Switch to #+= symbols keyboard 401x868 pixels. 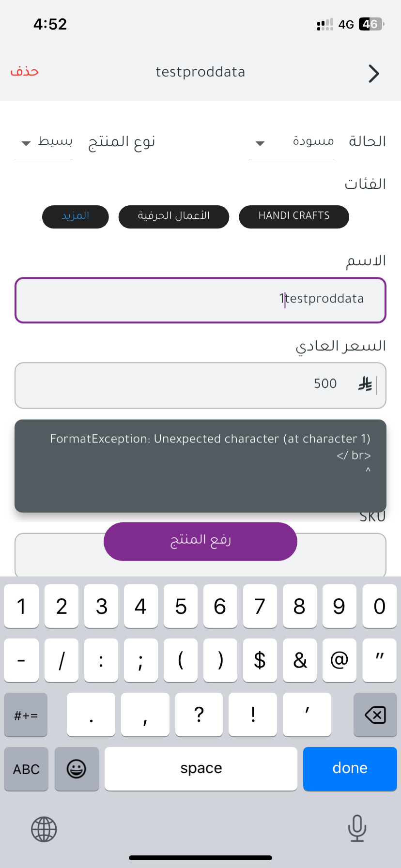pyautogui.click(x=26, y=715)
